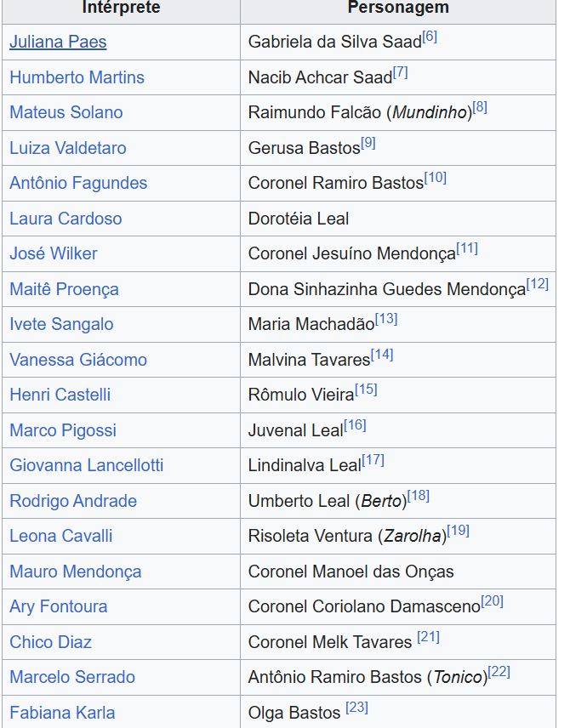Click citation 22 next to Tonico
Screen dimensions: 570x728
pos(499,672)
